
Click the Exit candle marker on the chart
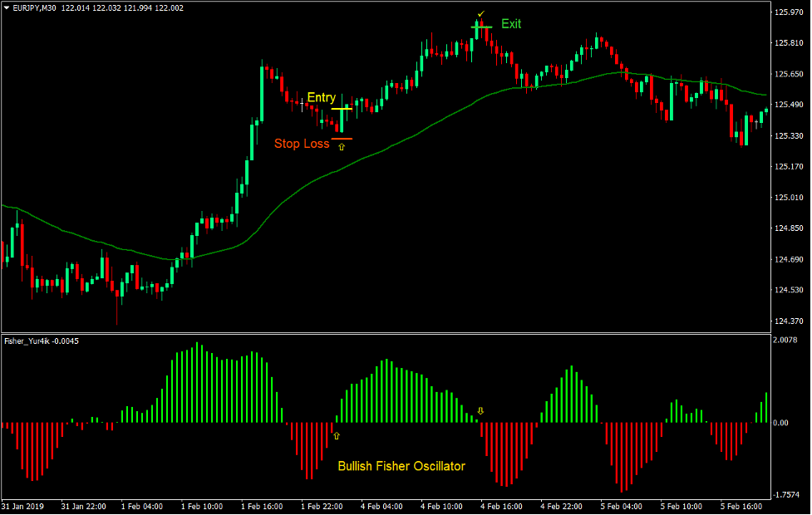pos(480,25)
